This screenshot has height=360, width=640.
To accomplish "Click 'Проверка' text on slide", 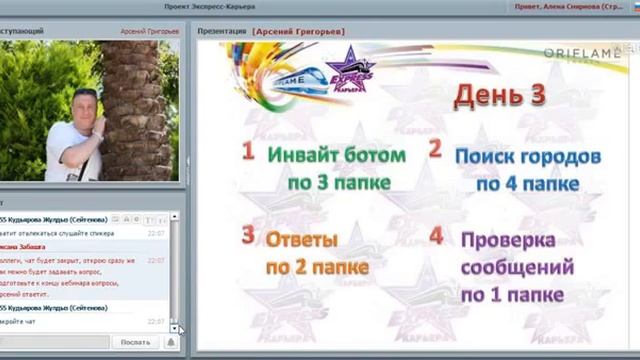I will (508, 240).
